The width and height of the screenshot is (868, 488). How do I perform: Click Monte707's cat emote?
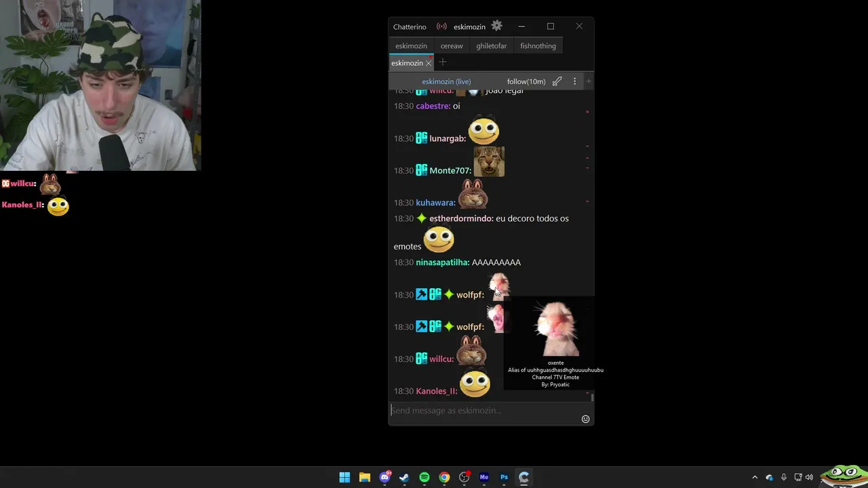pyautogui.click(x=489, y=162)
